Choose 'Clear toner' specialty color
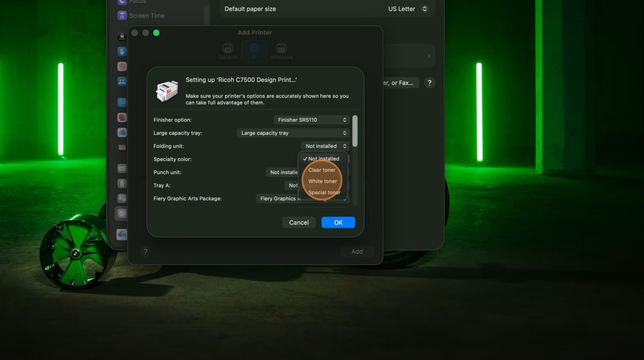This screenshot has height=360, width=644. tap(323, 170)
